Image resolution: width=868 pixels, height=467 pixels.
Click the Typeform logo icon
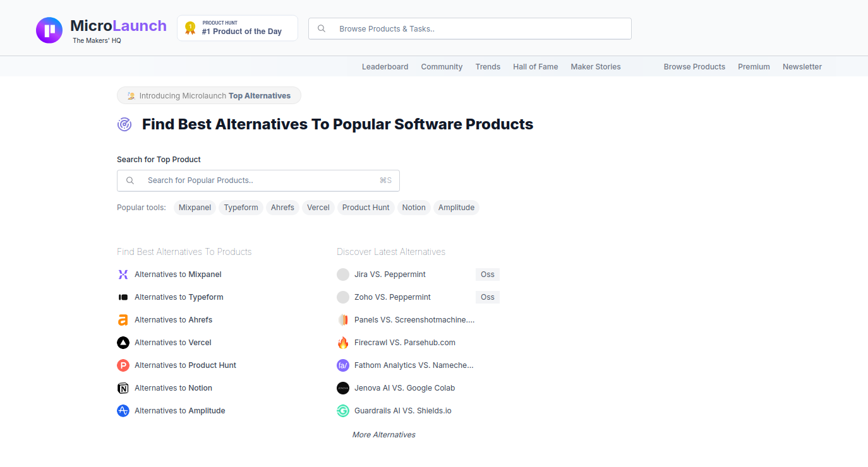click(123, 297)
